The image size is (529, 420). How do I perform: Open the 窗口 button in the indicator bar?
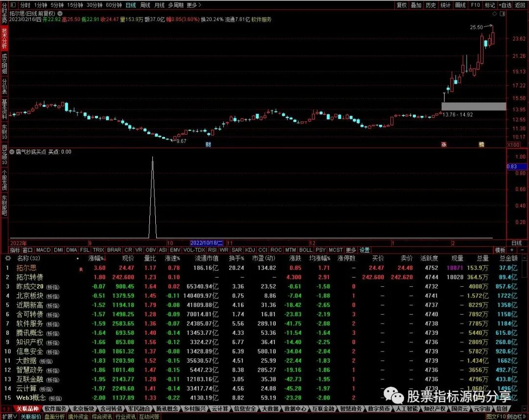point(27,250)
